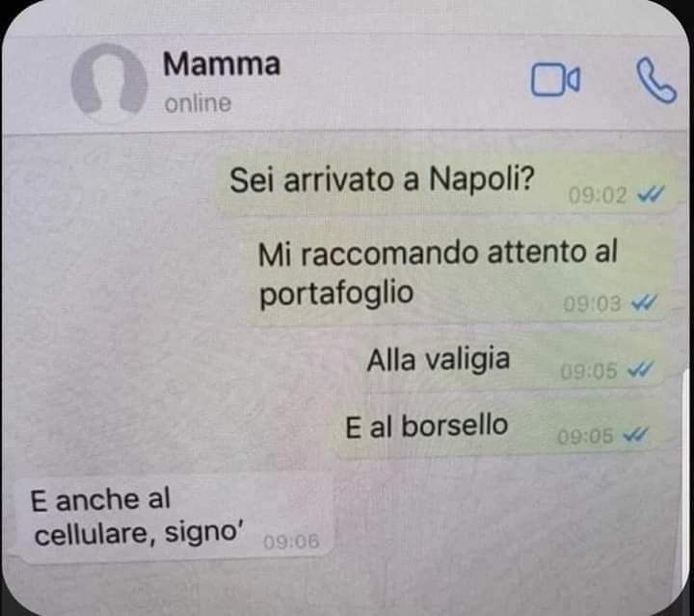This screenshot has height=616, width=694.
Task: Click read checkmarks on 09:03 message
Action: coord(644,303)
